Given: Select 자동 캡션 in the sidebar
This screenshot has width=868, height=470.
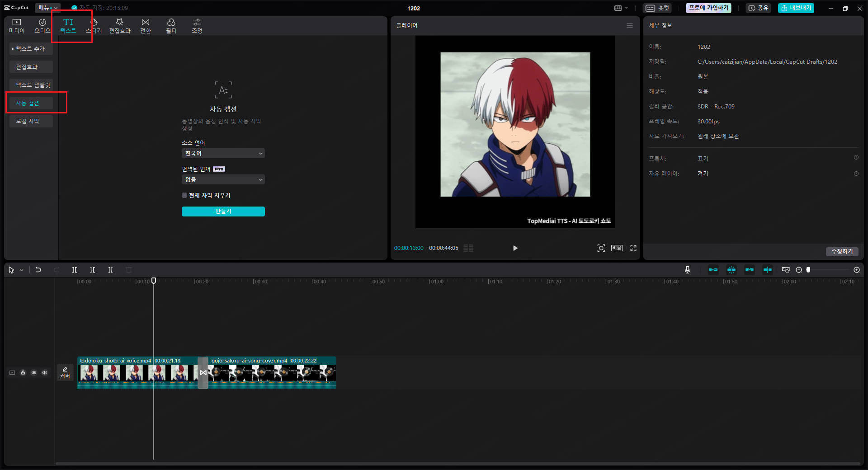Looking at the screenshot, I should pos(31,103).
